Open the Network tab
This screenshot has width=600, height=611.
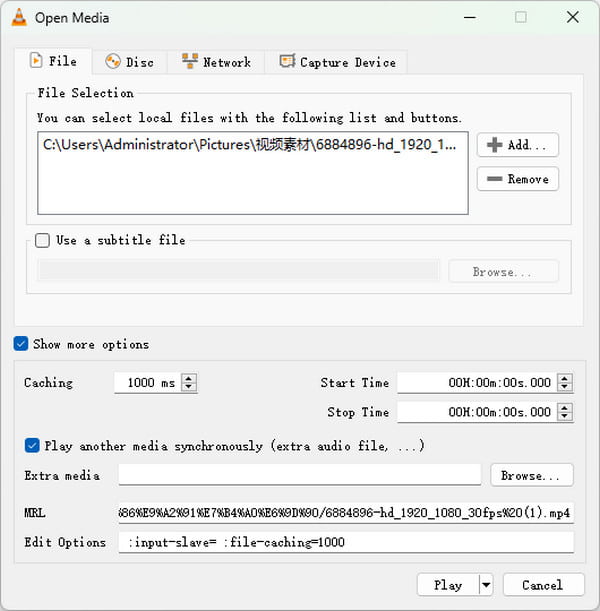pyautogui.click(x=216, y=62)
